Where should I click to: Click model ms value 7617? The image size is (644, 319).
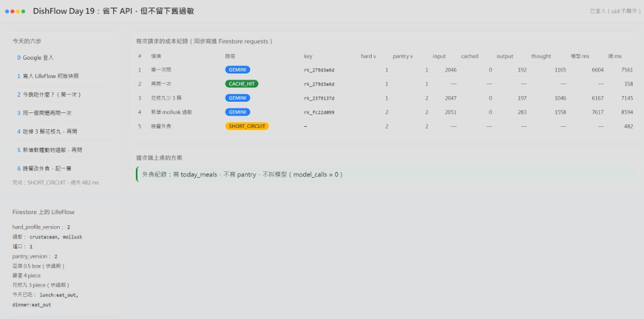tap(597, 112)
